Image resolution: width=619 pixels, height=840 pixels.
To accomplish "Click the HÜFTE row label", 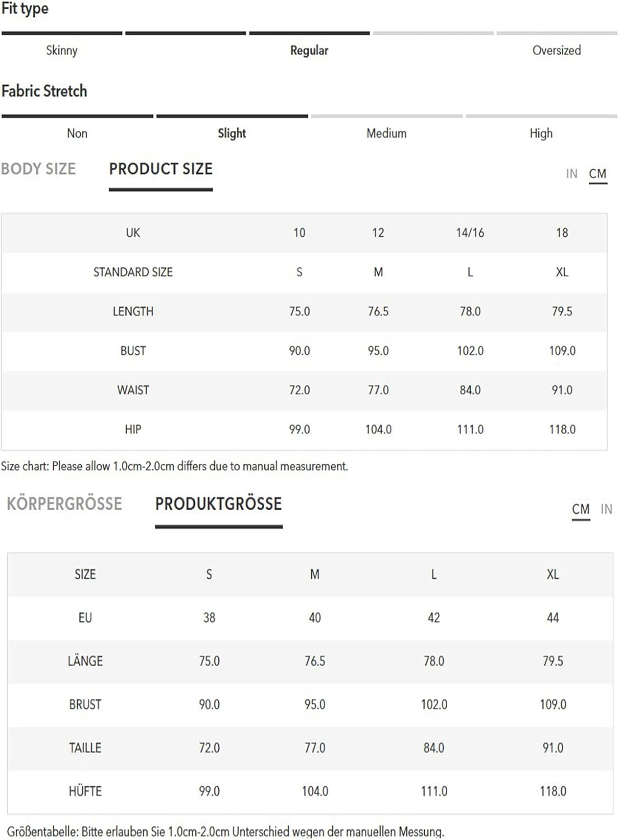I will click(x=85, y=791).
